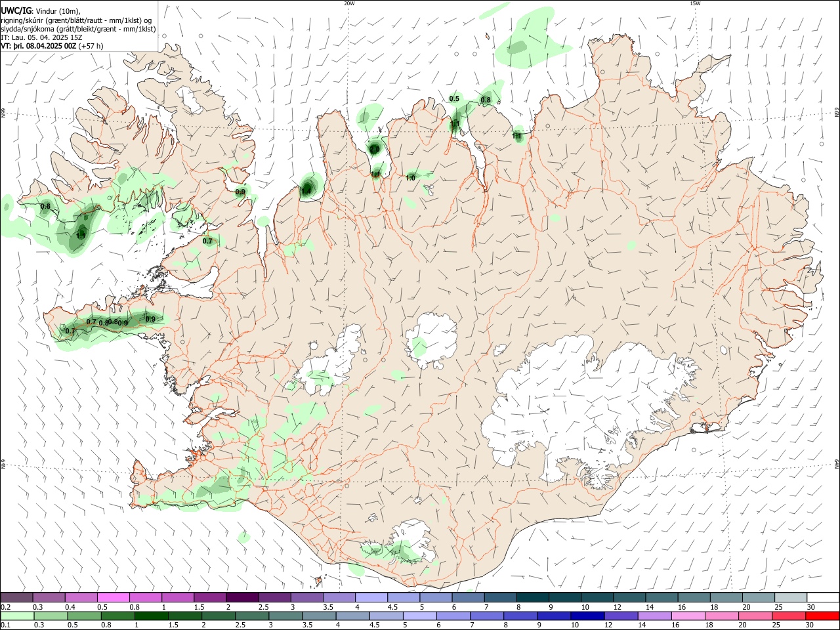The image size is (840, 630).
Task: Click the dusky mauve snow swatch labeled 0.2
Action: [x=16, y=597]
